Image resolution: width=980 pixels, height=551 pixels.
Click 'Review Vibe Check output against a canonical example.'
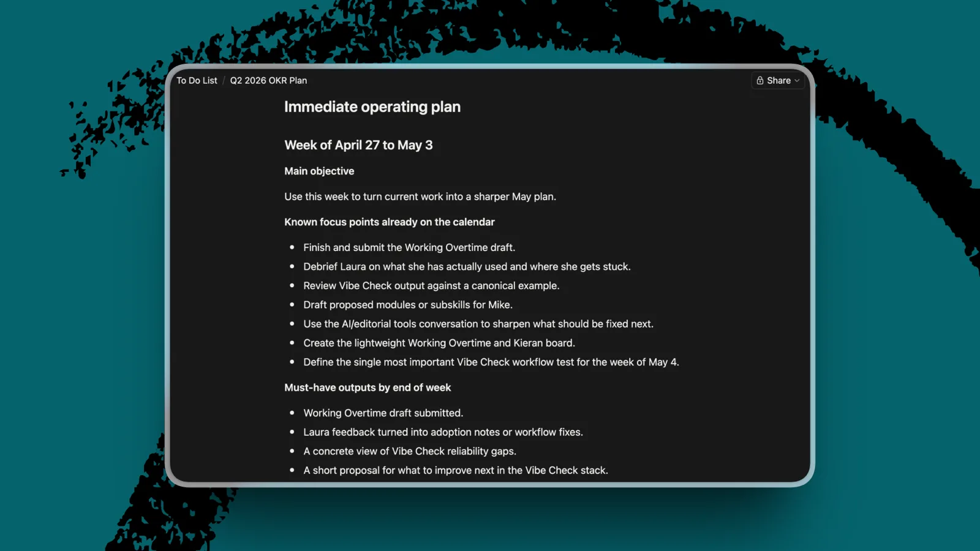(x=431, y=286)
